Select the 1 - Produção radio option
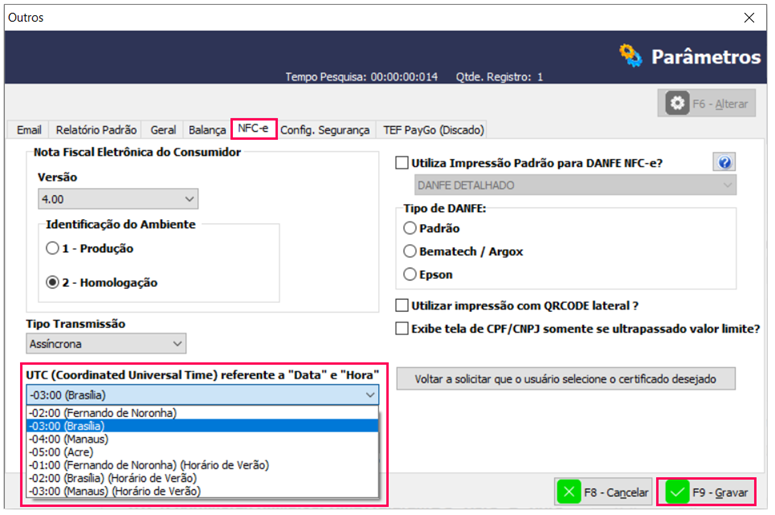775x515 pixels. pos(53,248)
